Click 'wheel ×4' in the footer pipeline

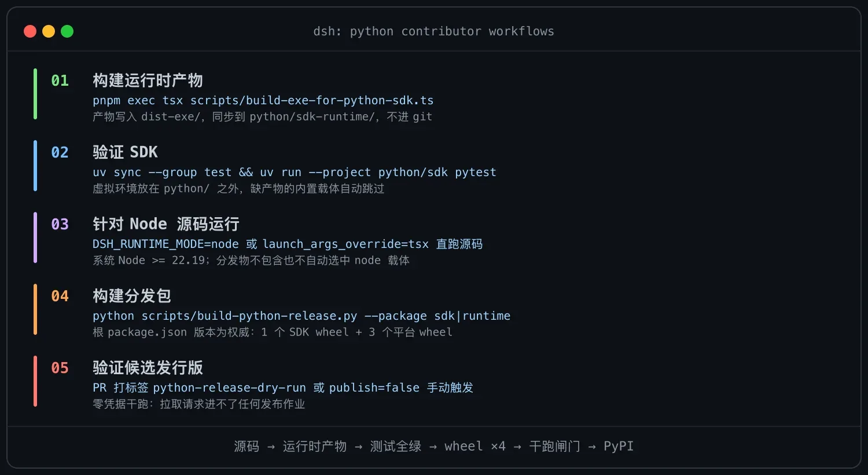(475, 446)
